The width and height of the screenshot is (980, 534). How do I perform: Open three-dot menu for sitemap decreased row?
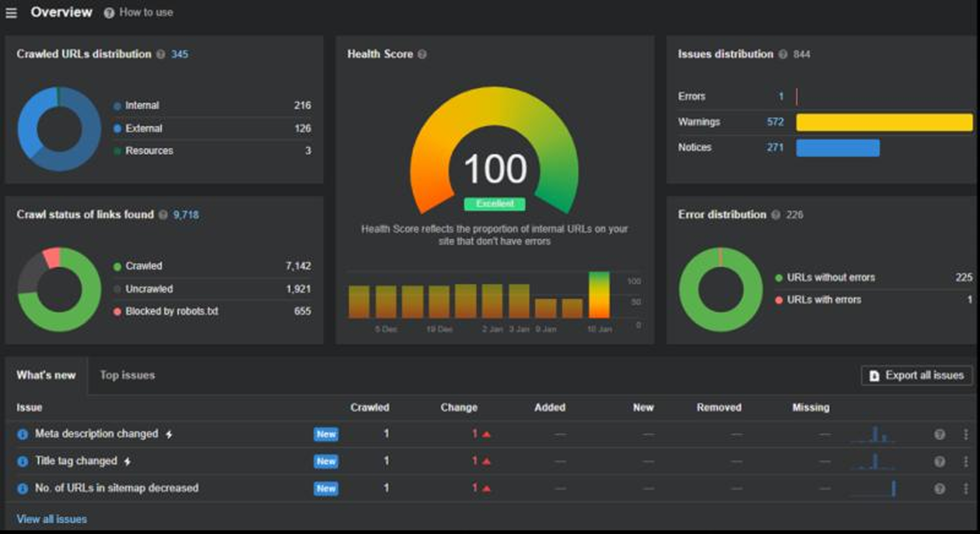coord(966,489)
